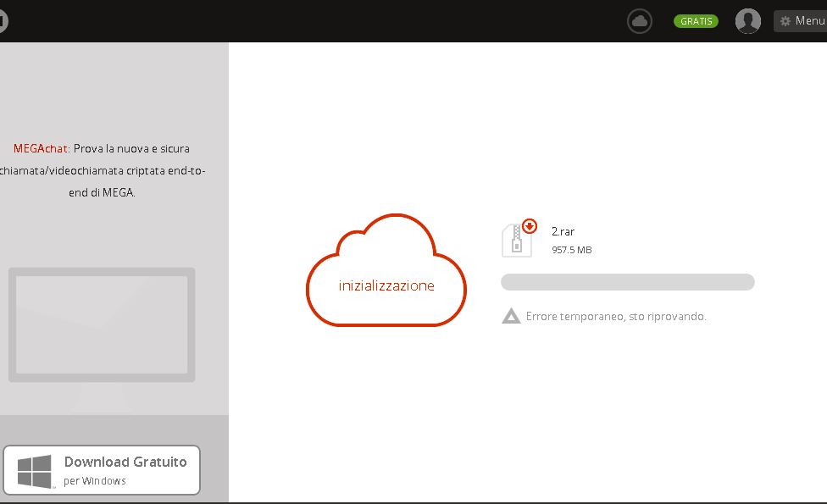This screenshot has height=504, width=827.
Task: Open the cloud drive icon in header
Action: [x=639, y=21]
